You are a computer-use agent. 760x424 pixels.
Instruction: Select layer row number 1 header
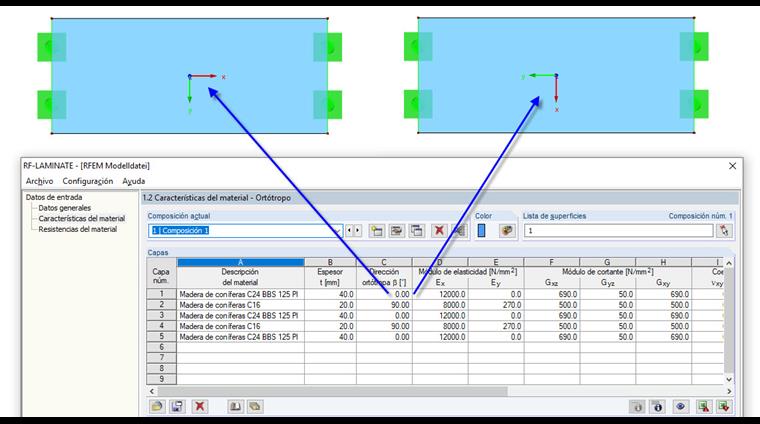161,294
